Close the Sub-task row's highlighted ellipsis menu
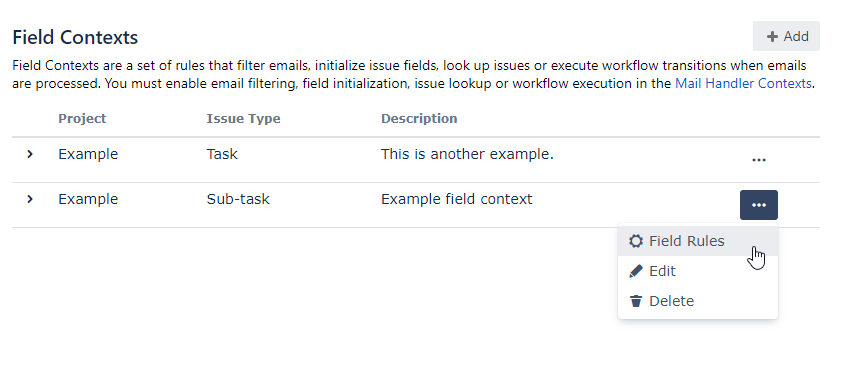846x381 pixels. pyautogui.click(x=759, y=205)
